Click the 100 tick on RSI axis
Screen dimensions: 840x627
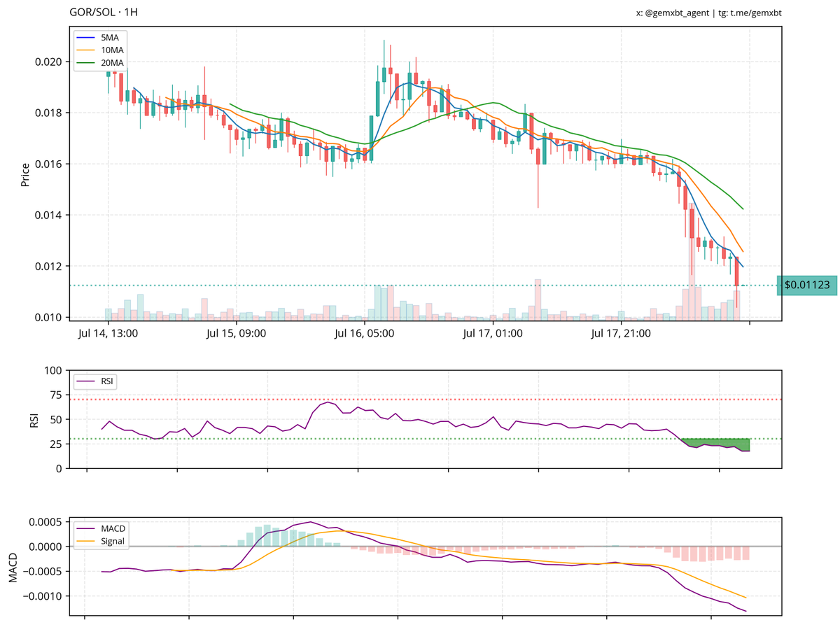click(55, 370)
